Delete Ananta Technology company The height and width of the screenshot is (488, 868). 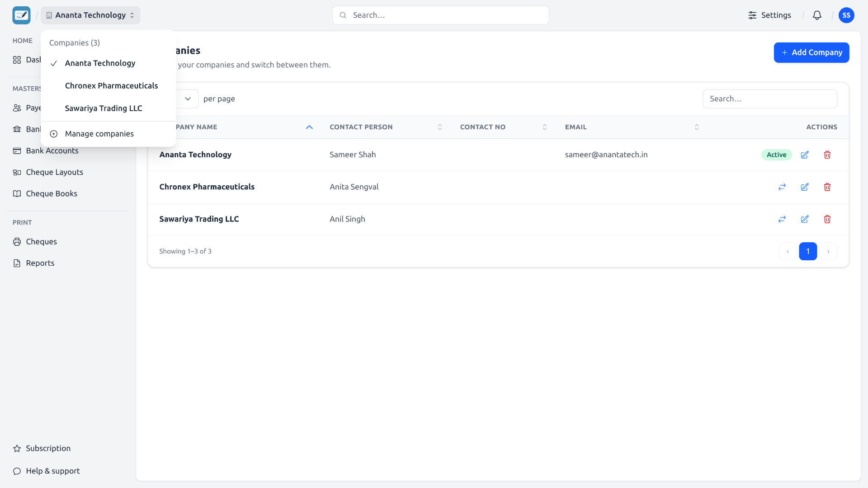827,155
